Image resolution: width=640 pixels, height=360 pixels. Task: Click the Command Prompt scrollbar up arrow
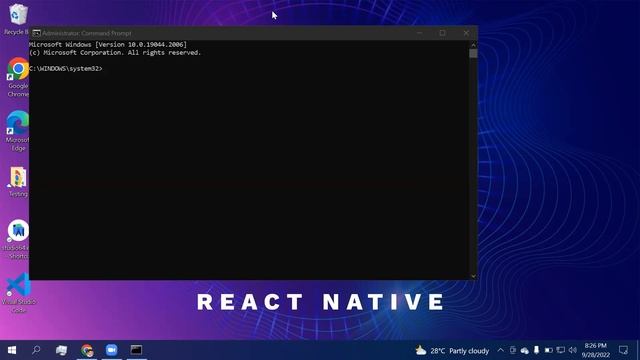[473, 44]
